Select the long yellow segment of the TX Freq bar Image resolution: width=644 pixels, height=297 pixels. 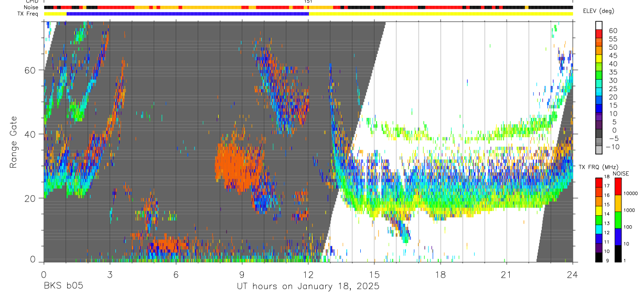(441, 14)
